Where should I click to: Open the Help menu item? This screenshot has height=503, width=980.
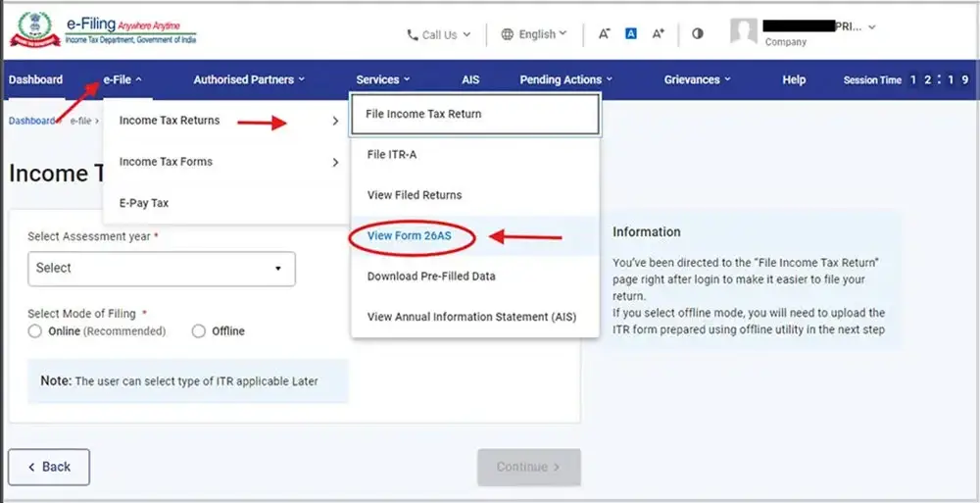tap(794, 79)
